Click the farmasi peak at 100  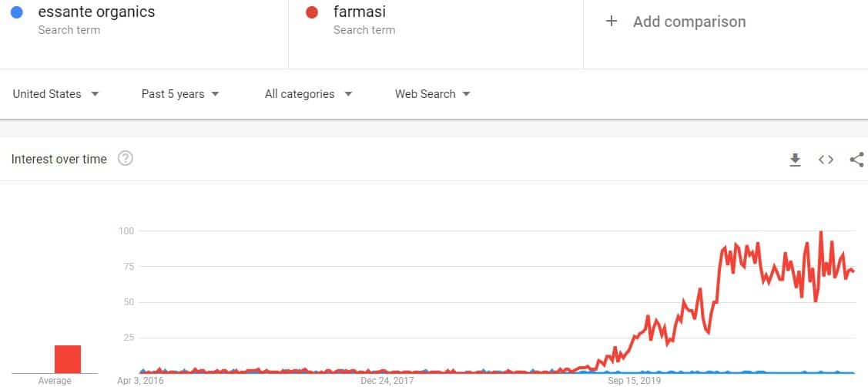tap(820, 232)
